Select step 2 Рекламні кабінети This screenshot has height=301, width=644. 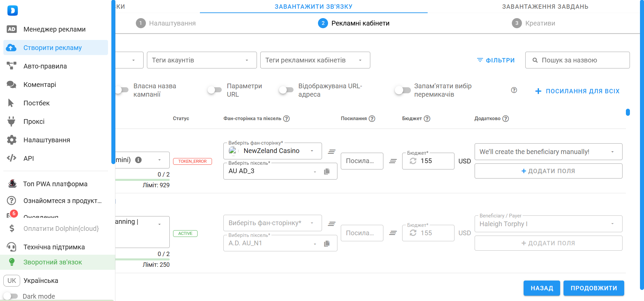click(x=354, y=23)
